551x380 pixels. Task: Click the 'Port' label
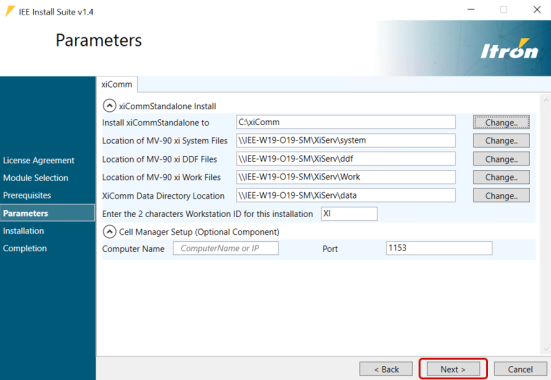tap(330, 249)
